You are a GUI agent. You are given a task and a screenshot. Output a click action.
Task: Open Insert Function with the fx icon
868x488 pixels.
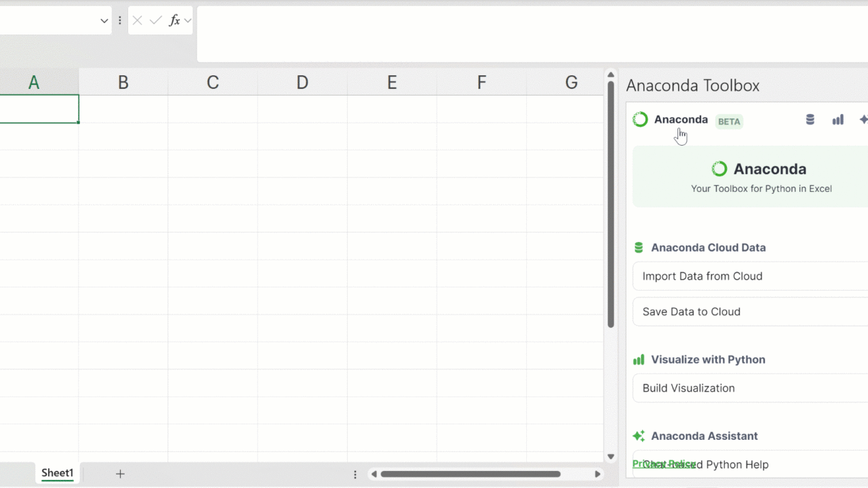174,21
